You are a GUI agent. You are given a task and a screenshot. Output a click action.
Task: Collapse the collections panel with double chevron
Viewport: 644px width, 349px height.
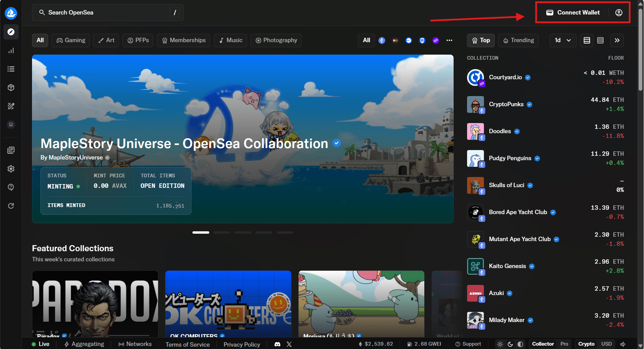point(617,40)
